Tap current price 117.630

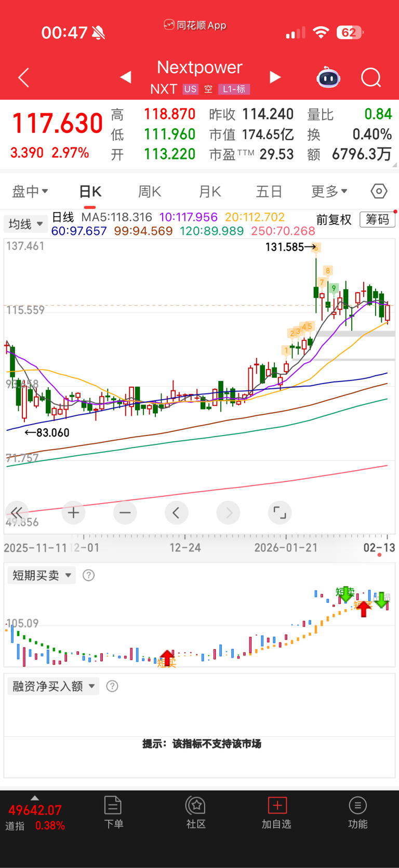click(57, 124)
